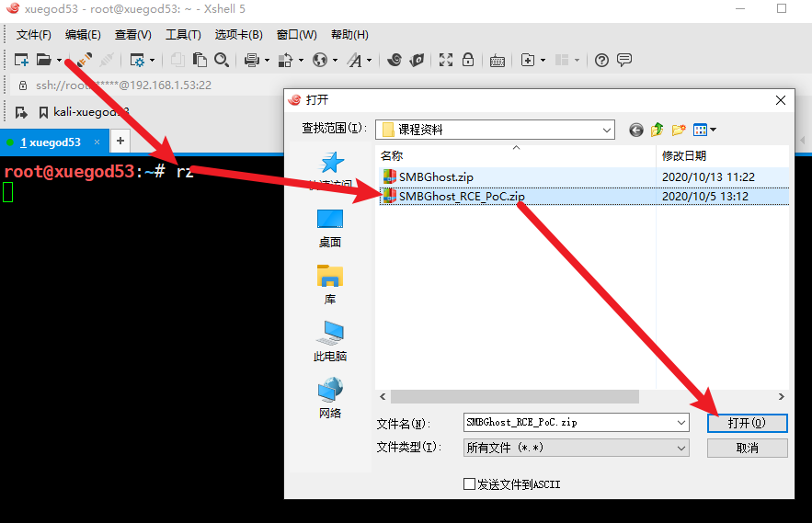Screen dimensions: 812x523
Task: Expand the Print icon dropdown arrow
Action: [268, 61]
